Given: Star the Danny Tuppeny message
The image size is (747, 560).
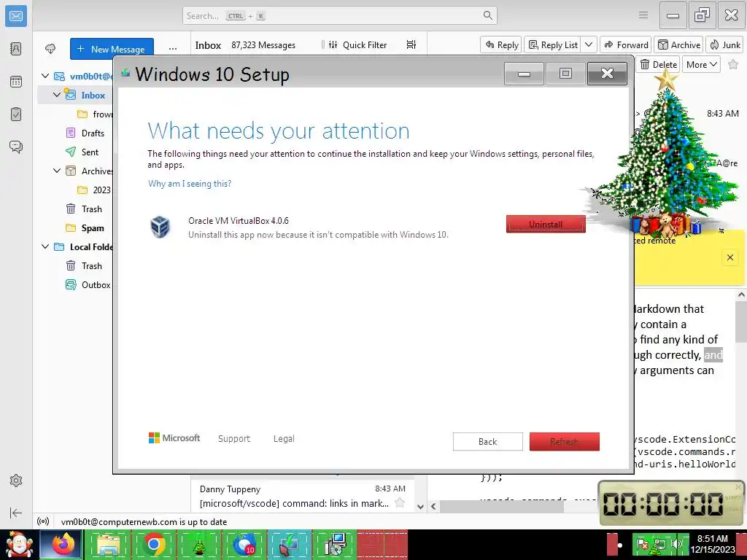Looking at the screenshot, I should coord(400,503).
